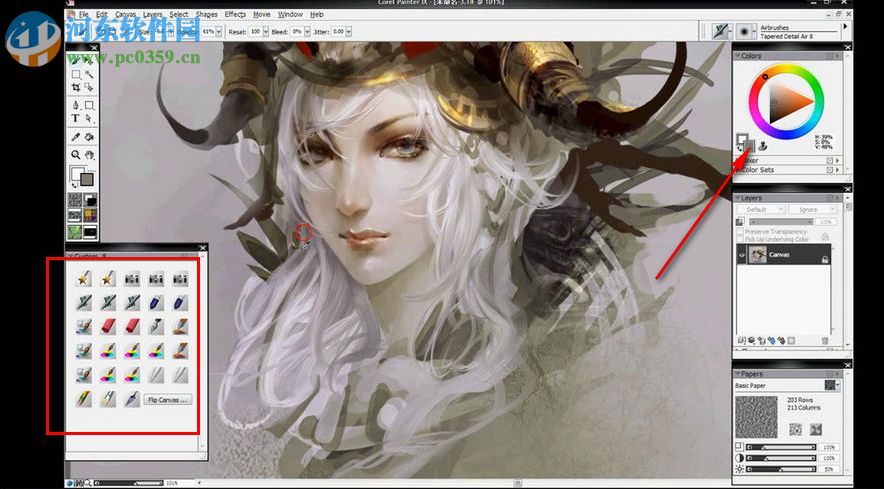Collapse the Papers palette
Screen dimensions: 884x489
pyautogui.click(x=738, y=374)
